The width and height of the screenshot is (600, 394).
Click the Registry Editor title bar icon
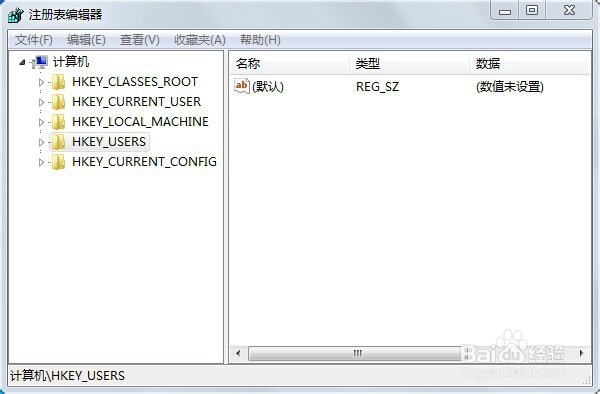tap(15, 15)
